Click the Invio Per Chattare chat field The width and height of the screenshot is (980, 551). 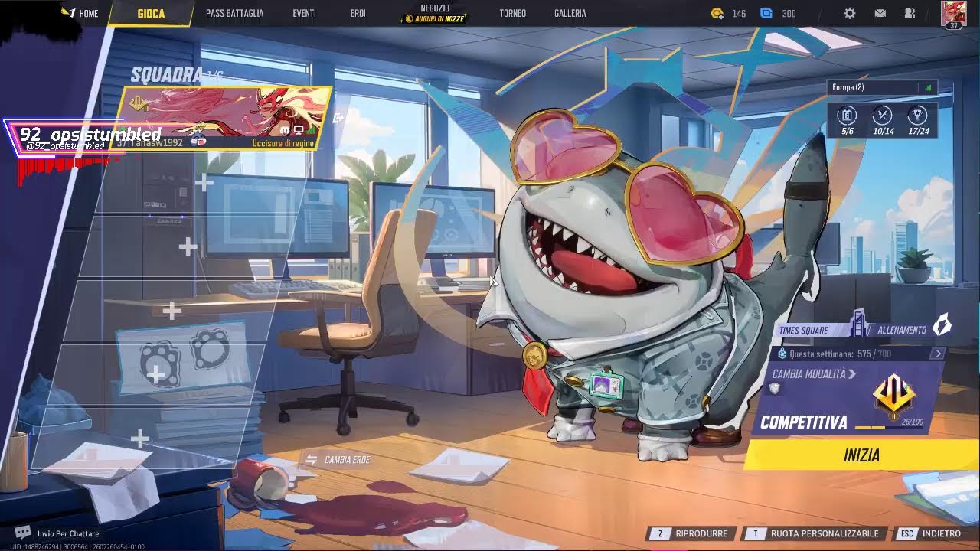68,533
